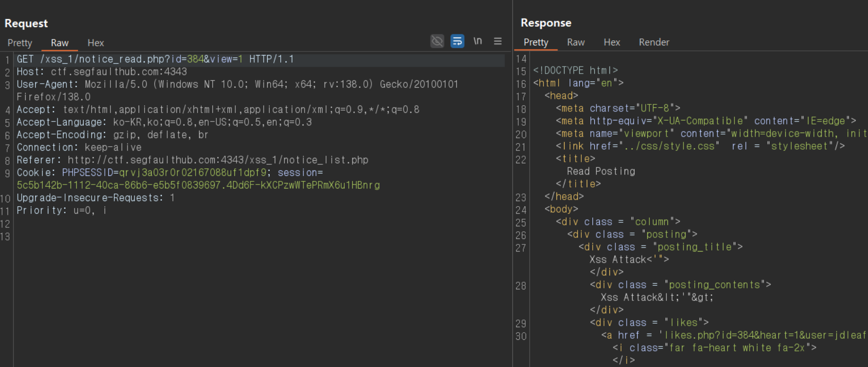Click the Accept-Language header line

point(164,122)
